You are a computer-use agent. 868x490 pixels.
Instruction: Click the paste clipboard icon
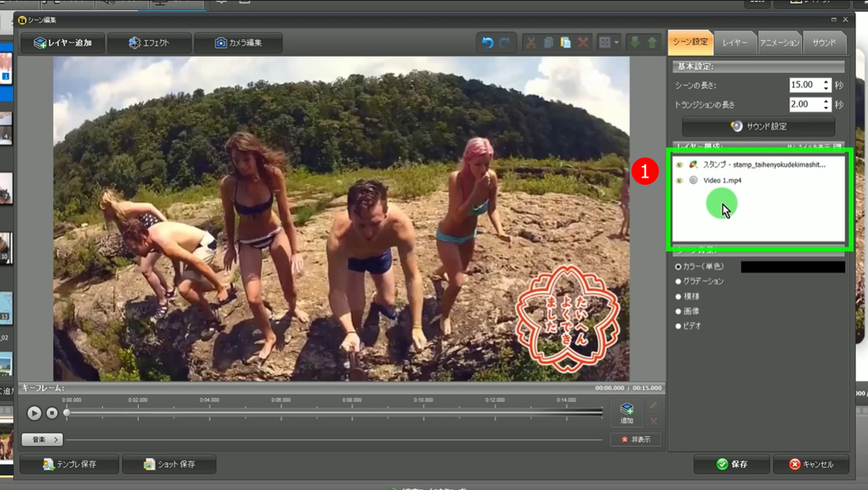[565, 42]
